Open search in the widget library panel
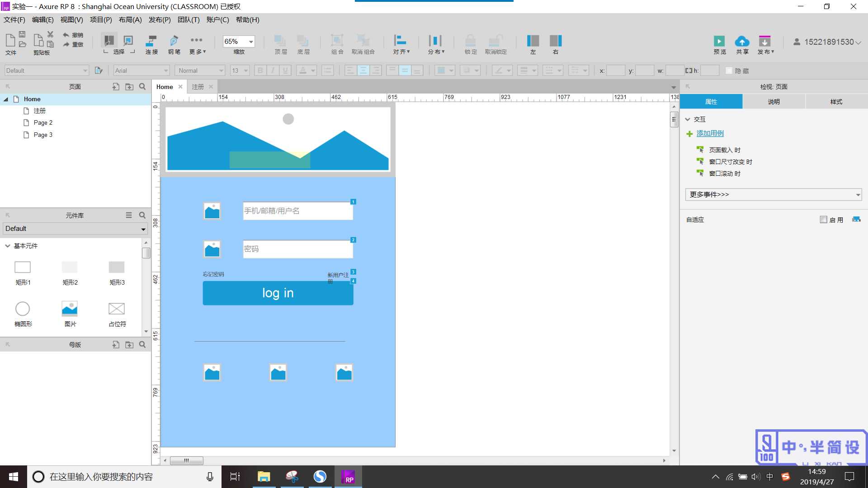Viewport: 868px width, 488px height. tap(142, 216)
